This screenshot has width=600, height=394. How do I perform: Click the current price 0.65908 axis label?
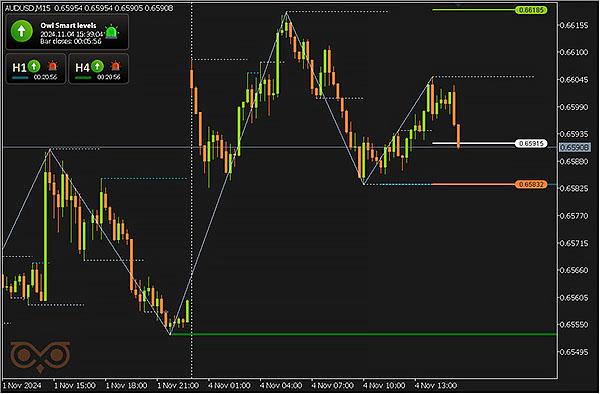pos(575,147)
